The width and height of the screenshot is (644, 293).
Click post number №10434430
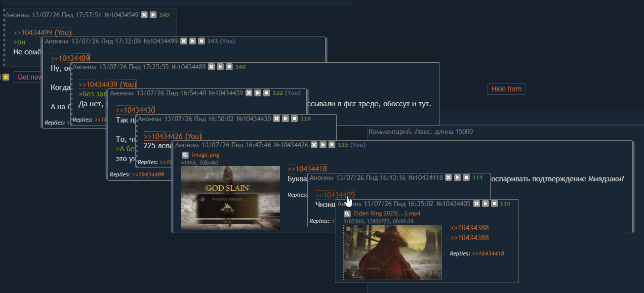click(254, 119)
